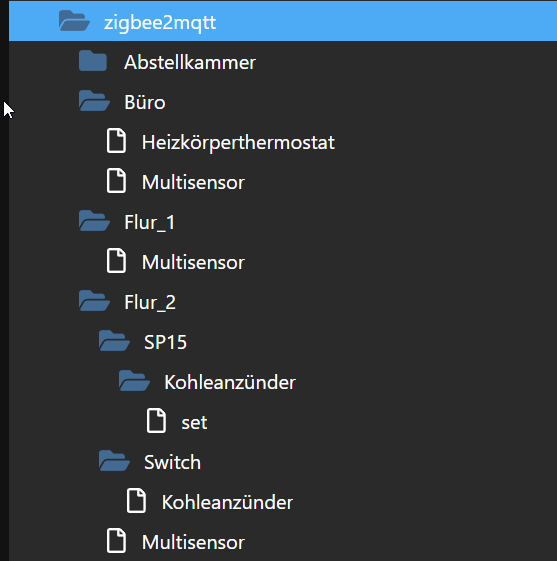
Task: Collapse the Flur_1 folder icon
Action: coord(94,221)
